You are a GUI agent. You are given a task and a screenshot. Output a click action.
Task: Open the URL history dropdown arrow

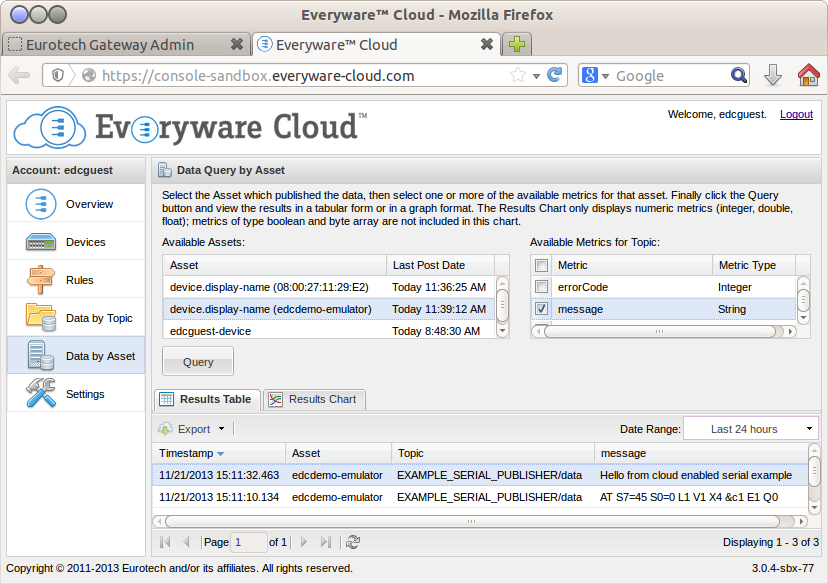pos(537,76)
